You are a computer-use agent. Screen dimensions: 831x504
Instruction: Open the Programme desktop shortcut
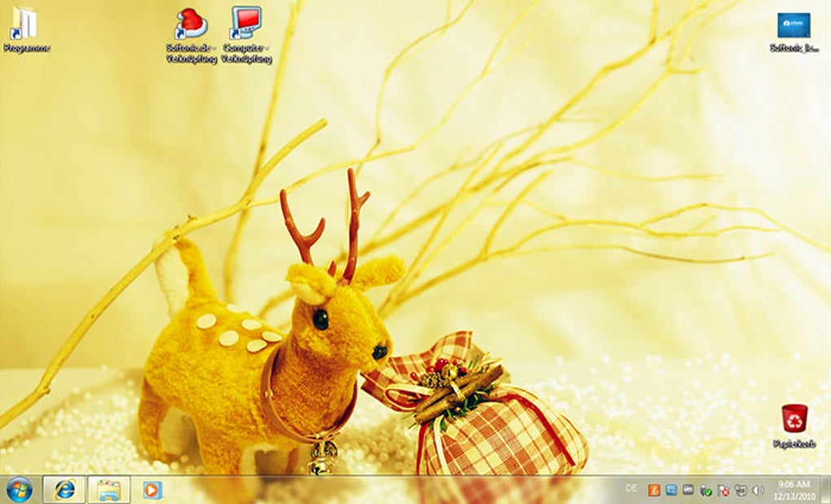[27, 20]
